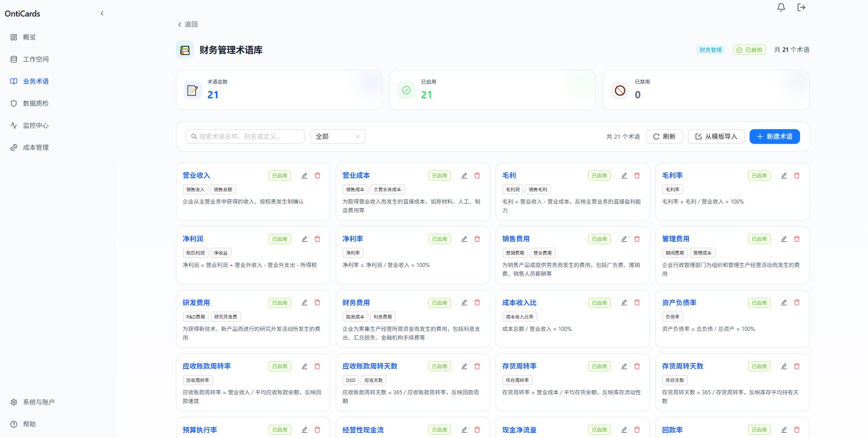
Task: Edit the 管理费用 term
Action: pyautogui.click(x=784, y=239)
